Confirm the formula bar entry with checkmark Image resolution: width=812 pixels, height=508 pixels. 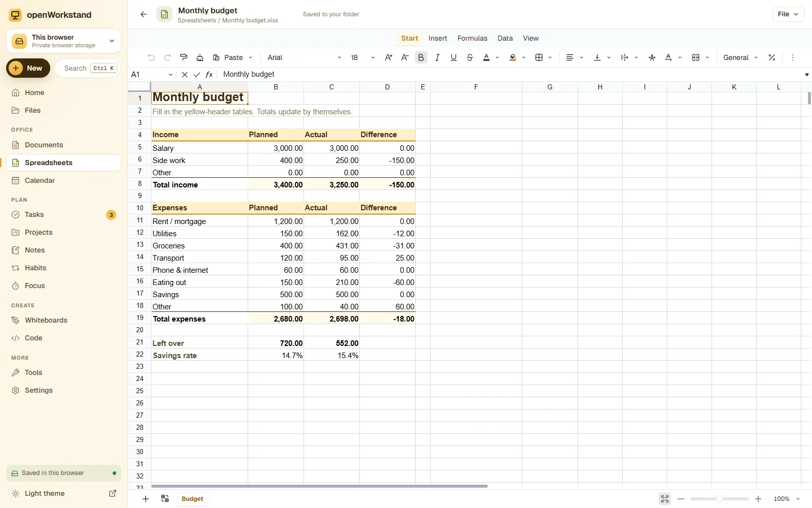(197, 74)
